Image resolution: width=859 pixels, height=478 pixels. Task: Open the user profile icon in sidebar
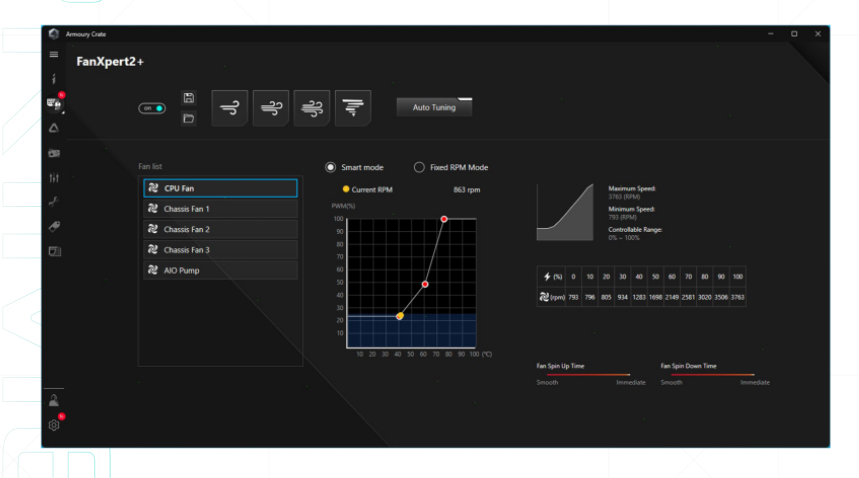(55, 401)
